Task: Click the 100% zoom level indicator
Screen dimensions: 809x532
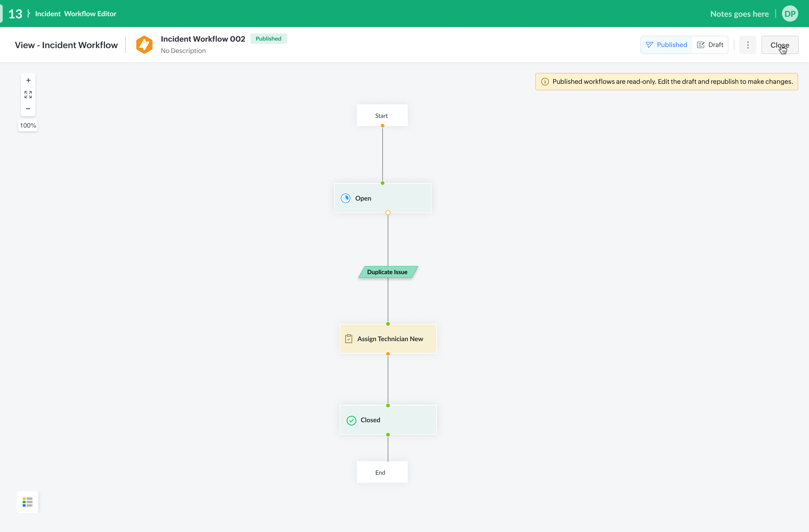Action: coord(28,125)
